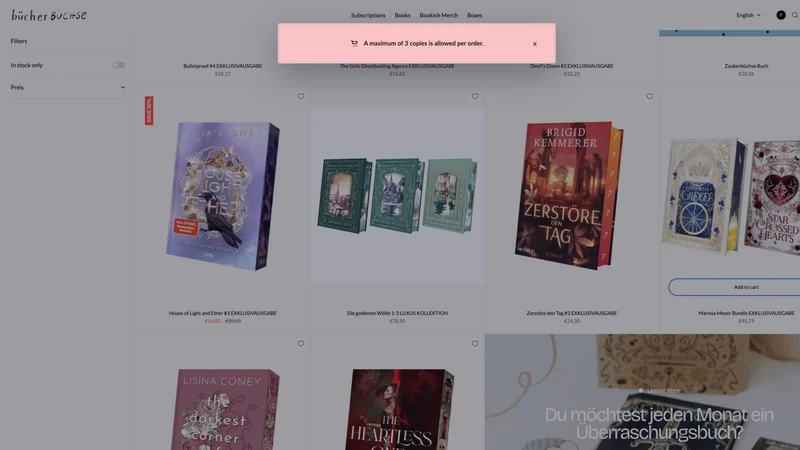Open Zauberbüchse Buch title
Screen dimensions: 800x450
tap(746, 66)
